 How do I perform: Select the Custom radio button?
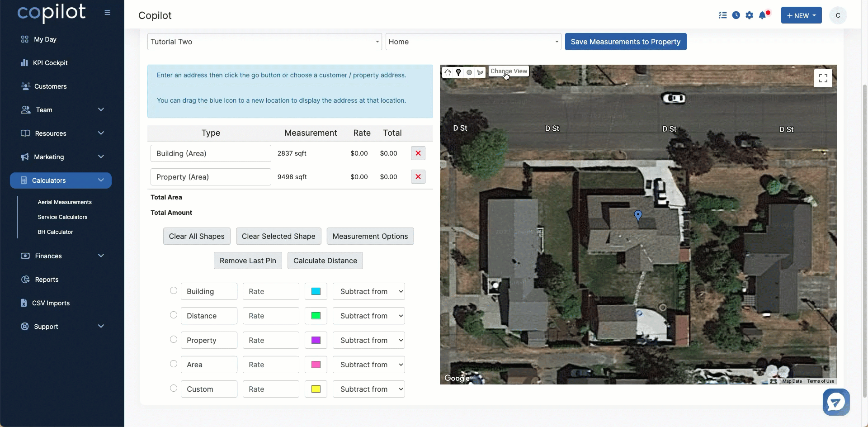174,388
